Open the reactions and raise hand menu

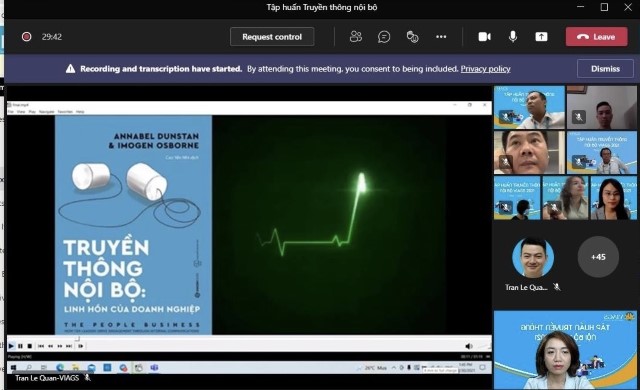412,37
